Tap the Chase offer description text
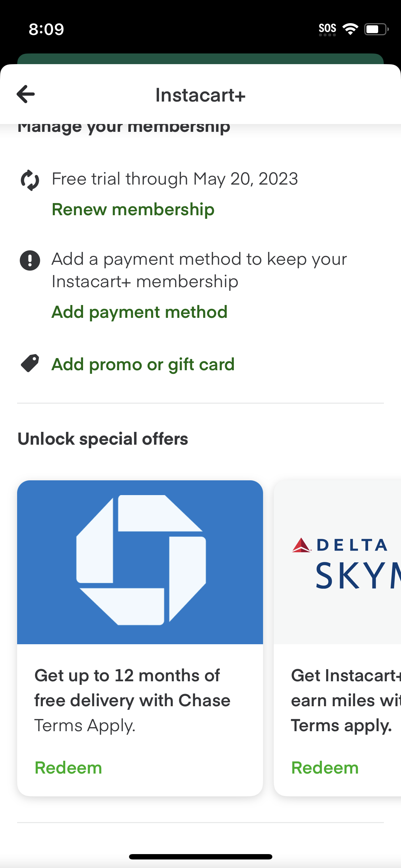The image size is (401, 868). point(132,688)
